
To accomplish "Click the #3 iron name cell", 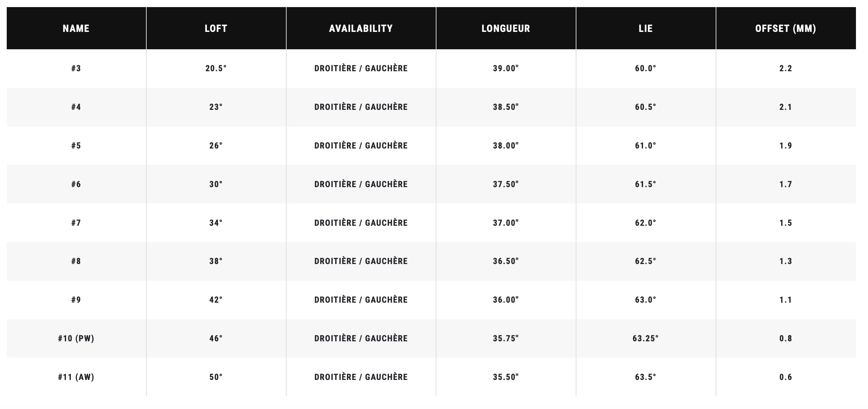I will [76, 68].
